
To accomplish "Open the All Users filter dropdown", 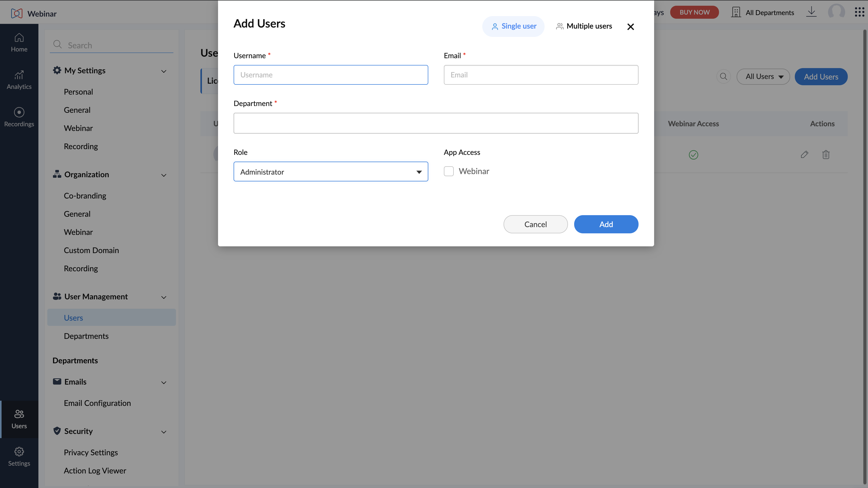I will (763, 77).
